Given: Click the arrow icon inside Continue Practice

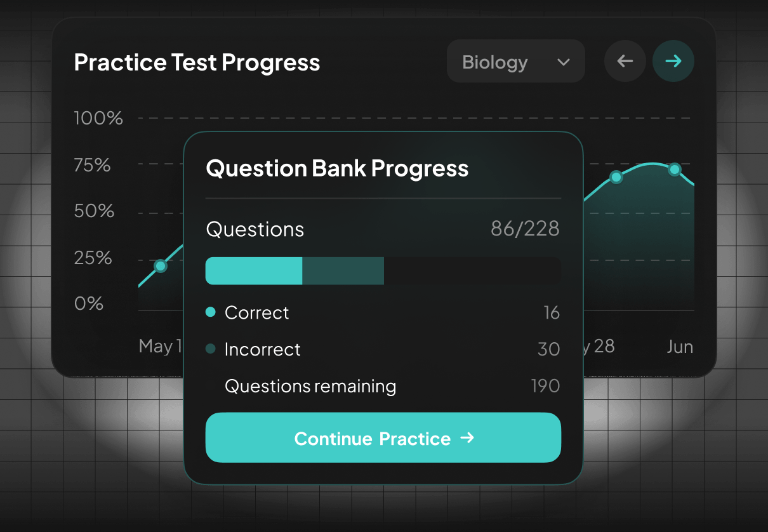Looking at the screenshot, I should [x=467, y=438].
